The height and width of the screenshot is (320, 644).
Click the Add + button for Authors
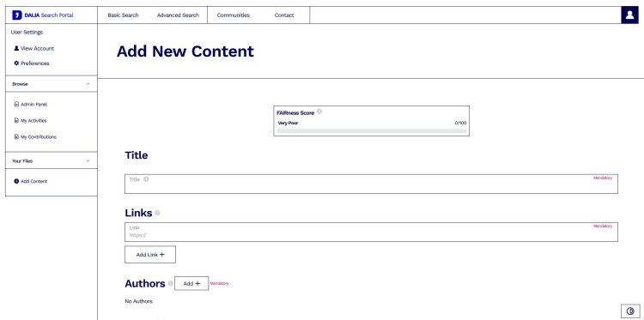coord(191,283)
